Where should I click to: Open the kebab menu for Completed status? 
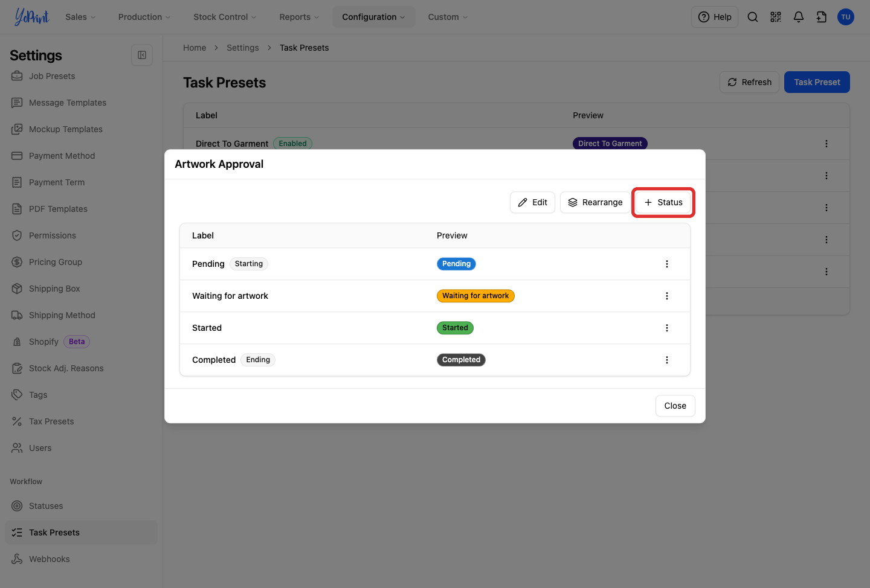[x=667, y=360]
